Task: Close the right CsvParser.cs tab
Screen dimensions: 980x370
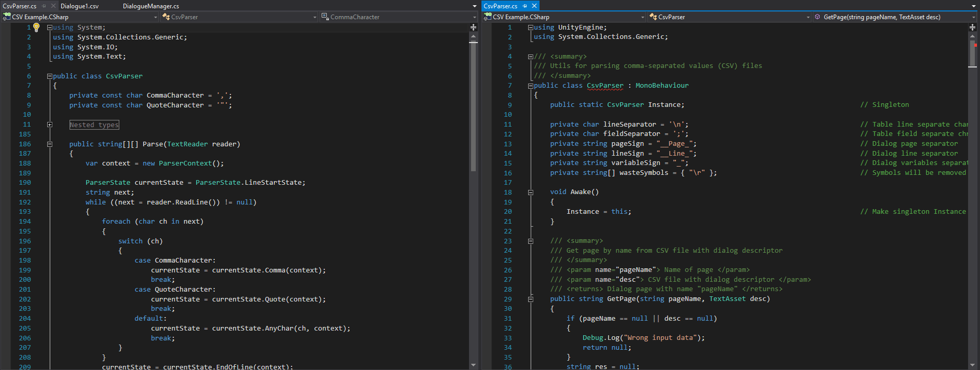Action: [x=534, y=6]
